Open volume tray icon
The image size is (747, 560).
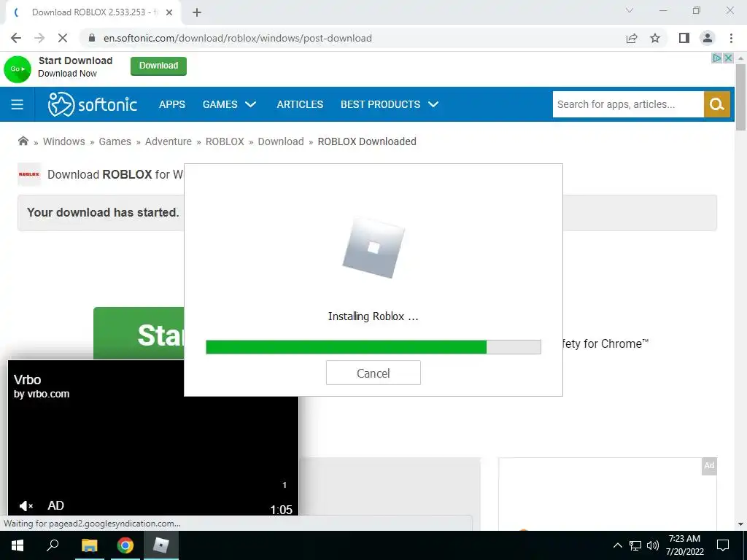coord(653,545)
